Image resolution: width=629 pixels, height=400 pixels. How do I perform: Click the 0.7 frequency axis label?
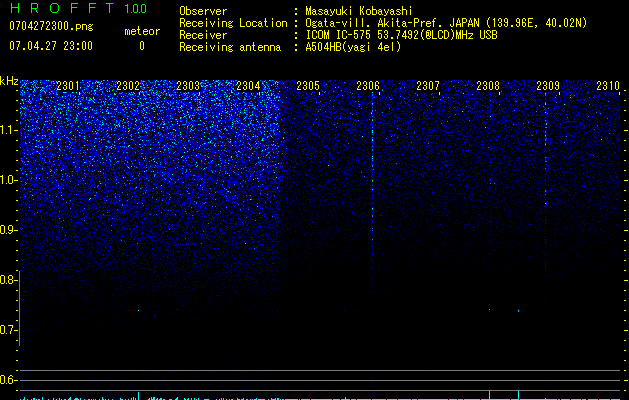pos(8,330)
